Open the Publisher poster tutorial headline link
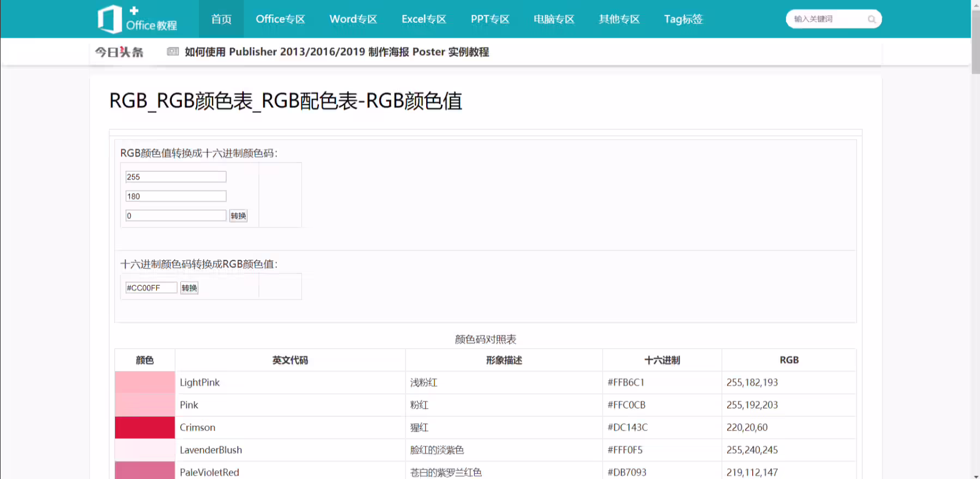This screenshot has height=479, width=980. tap(337, 52)
